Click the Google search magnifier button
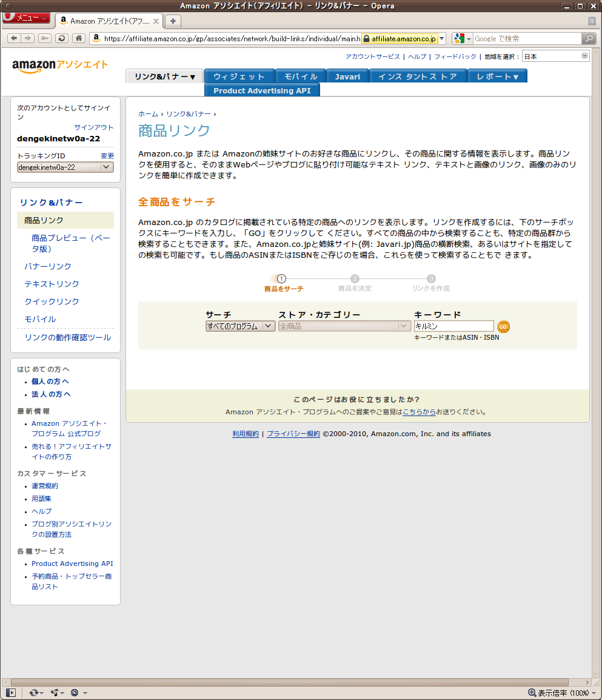This screenshot has height=700, width=602. point(588,38)
